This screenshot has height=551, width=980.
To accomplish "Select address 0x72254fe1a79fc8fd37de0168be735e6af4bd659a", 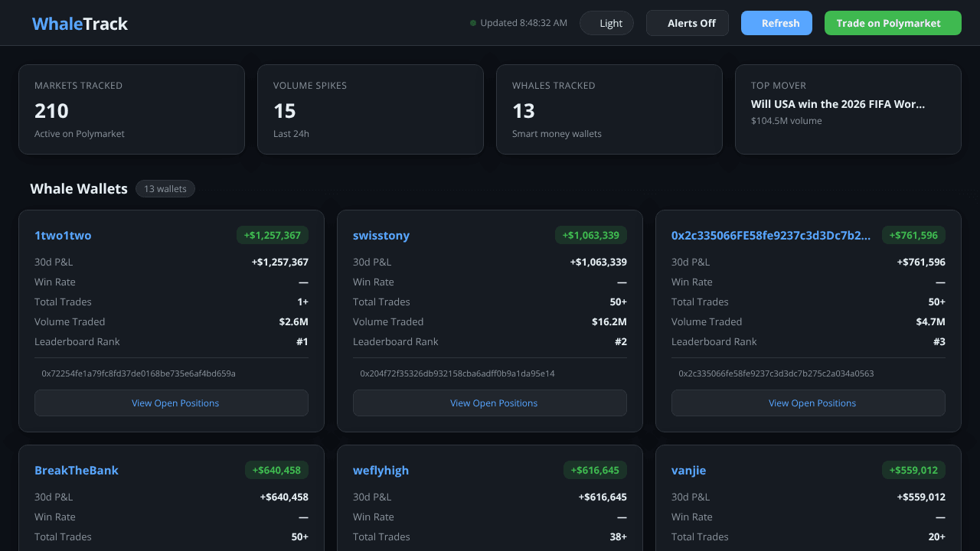I will 139,373.
